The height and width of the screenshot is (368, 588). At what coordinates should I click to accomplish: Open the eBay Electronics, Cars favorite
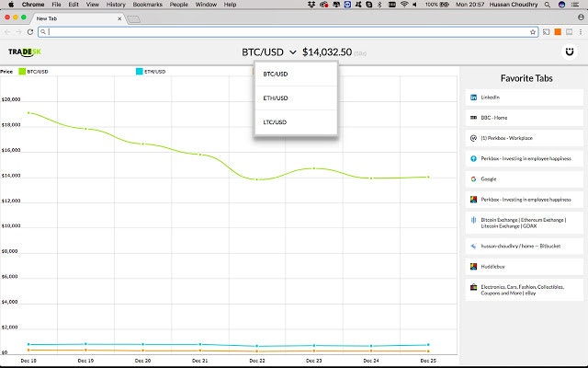[525, 290]
